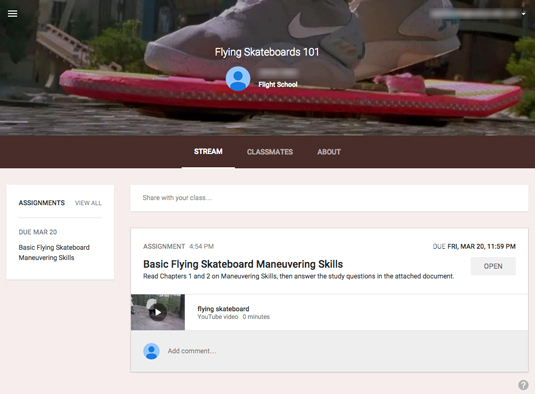Screen dimensions: 535x394
Task: Click the Flying Skateboards 101 class title
Action: pos(267,52)
